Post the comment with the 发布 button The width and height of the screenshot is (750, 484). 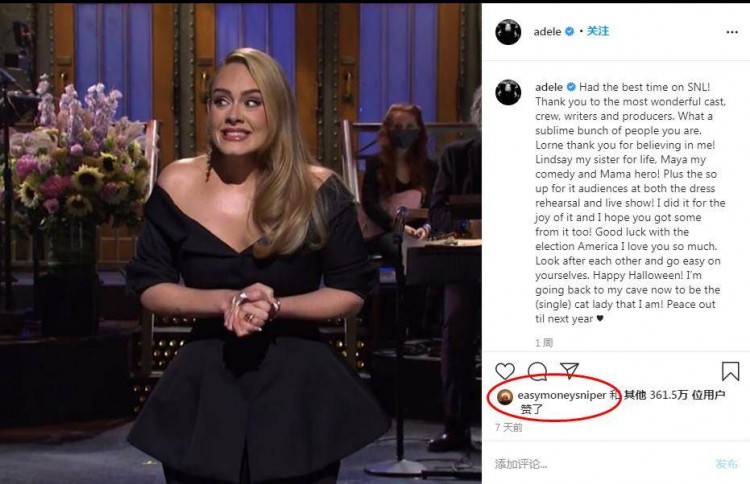(726, 463)
